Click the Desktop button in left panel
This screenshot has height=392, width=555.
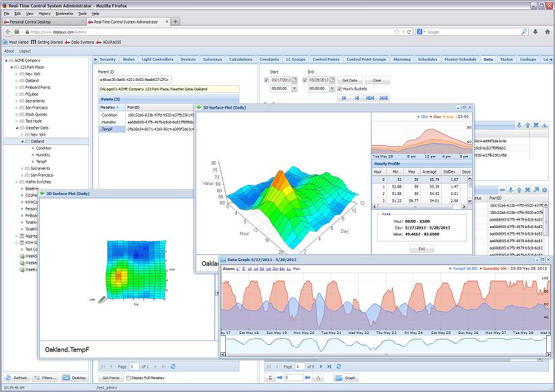coord(75,378)
